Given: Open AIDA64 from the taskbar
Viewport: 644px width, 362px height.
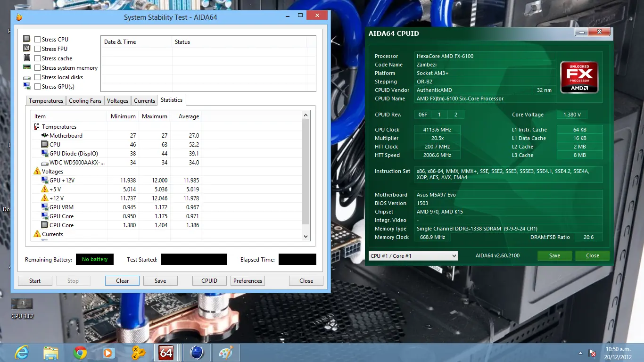Looking at the screenshot, I should click(166, 352).
